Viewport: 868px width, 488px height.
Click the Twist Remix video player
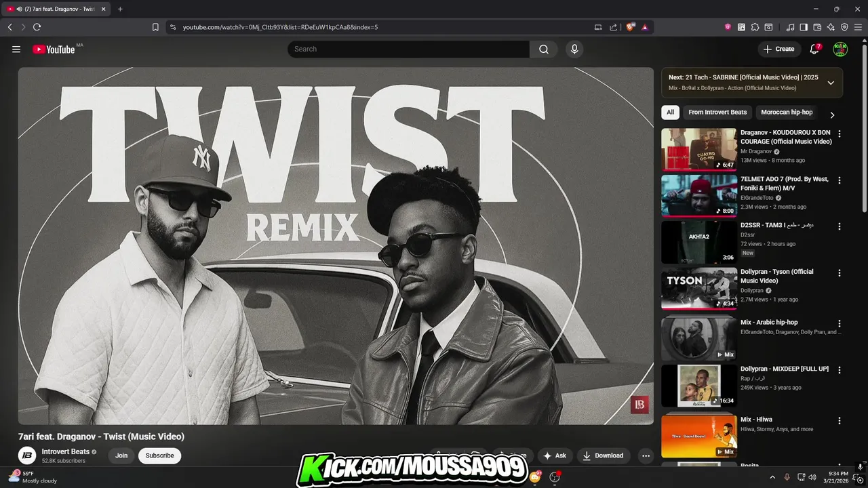pyautogui.click(x=336, y=245)
